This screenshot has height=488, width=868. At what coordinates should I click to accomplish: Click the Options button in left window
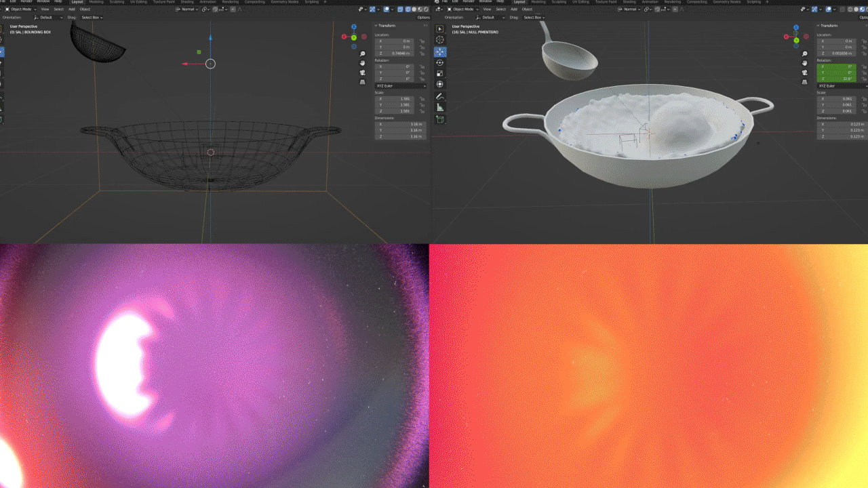pos(424,18)
